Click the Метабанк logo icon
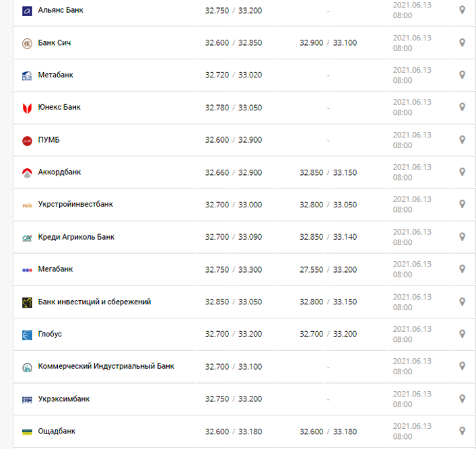The image size is (476, 449). click(27, 76)
